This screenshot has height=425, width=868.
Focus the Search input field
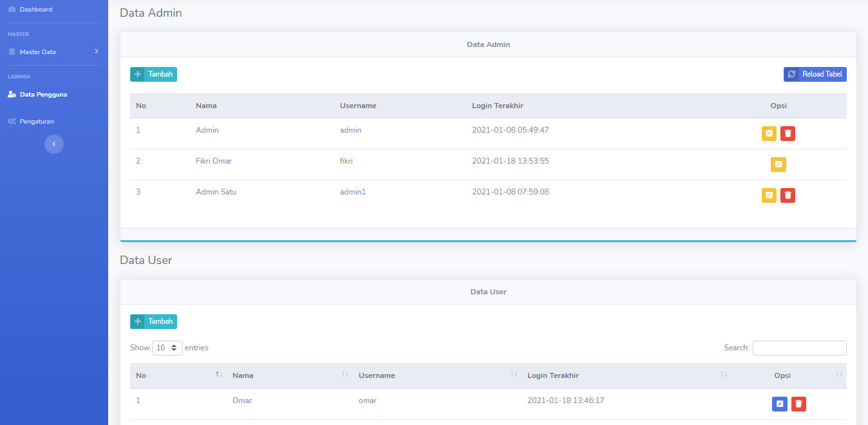click(x=799, y=348)
